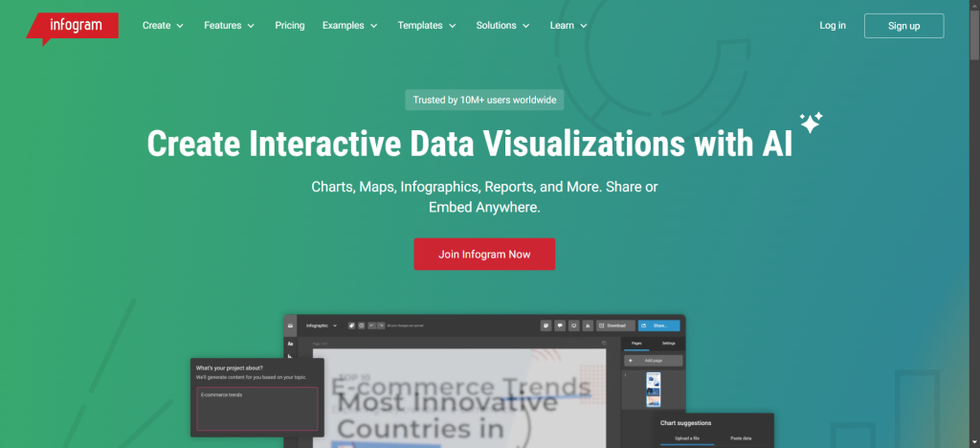Select Paste data tab in Chart suggestions
980x448 pixels.
[x=741, y=438]
